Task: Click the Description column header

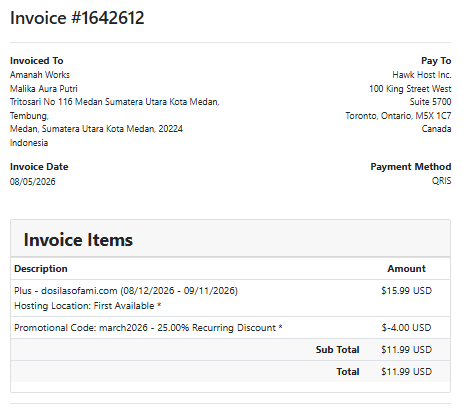Action: point(41,269)
